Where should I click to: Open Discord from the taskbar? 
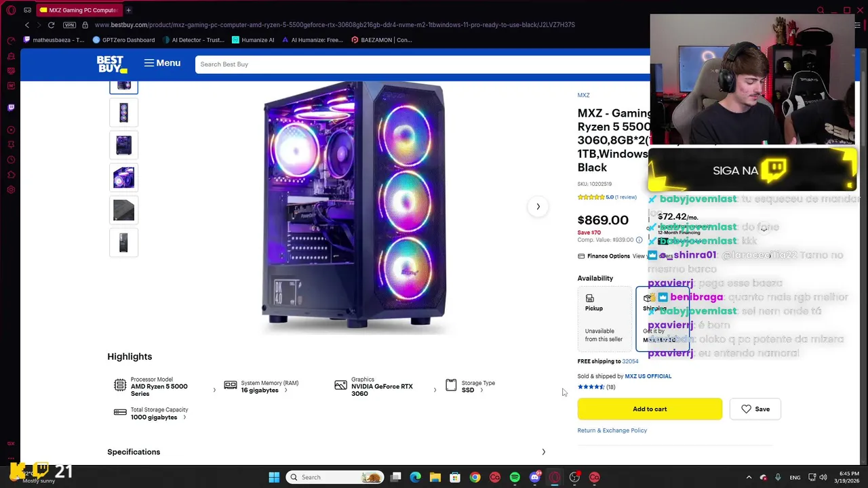point(535,477)
